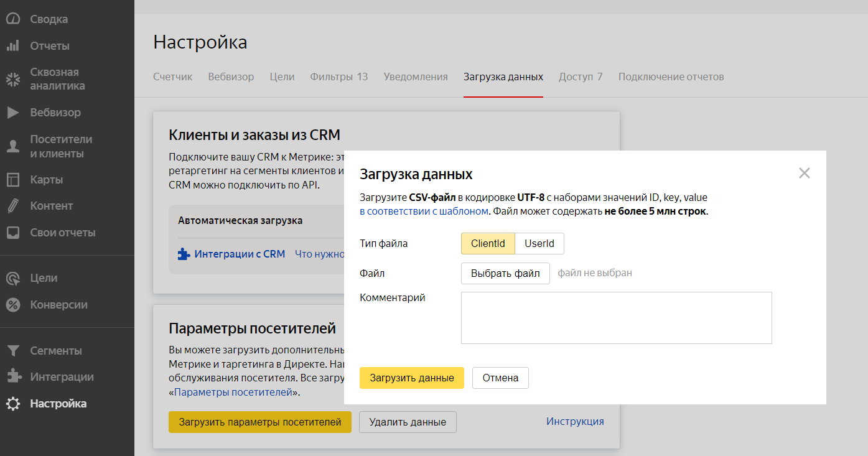
Task: Click the Посетители и клиенты person icon
Action: [x=13, y=147]
